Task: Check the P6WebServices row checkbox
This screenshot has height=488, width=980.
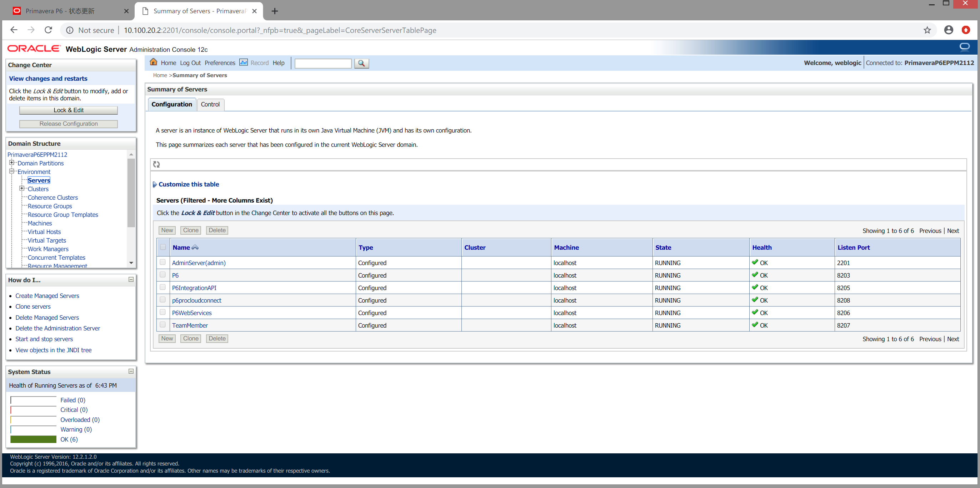Action: pyautogui.click(x=162, y=313)
